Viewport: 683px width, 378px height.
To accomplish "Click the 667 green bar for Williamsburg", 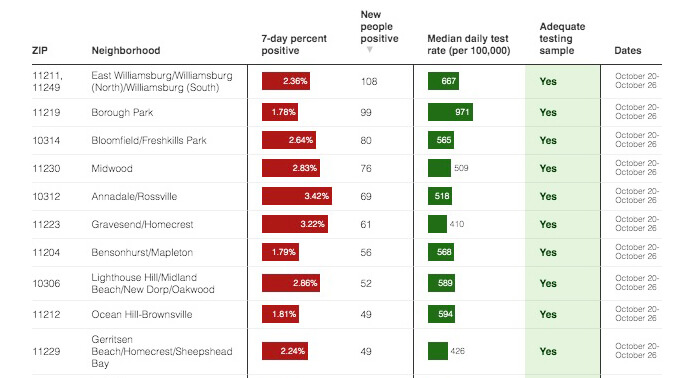I will point(443,81).
